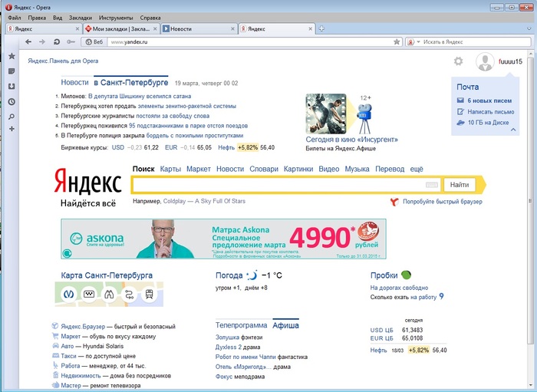Switch to the Телепрограмма tab

241,325
